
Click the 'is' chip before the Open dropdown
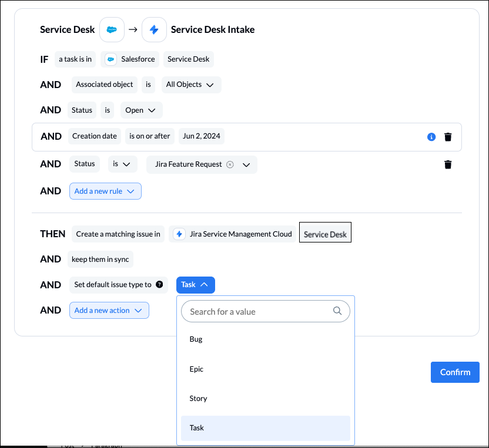[x=108, y=110]
